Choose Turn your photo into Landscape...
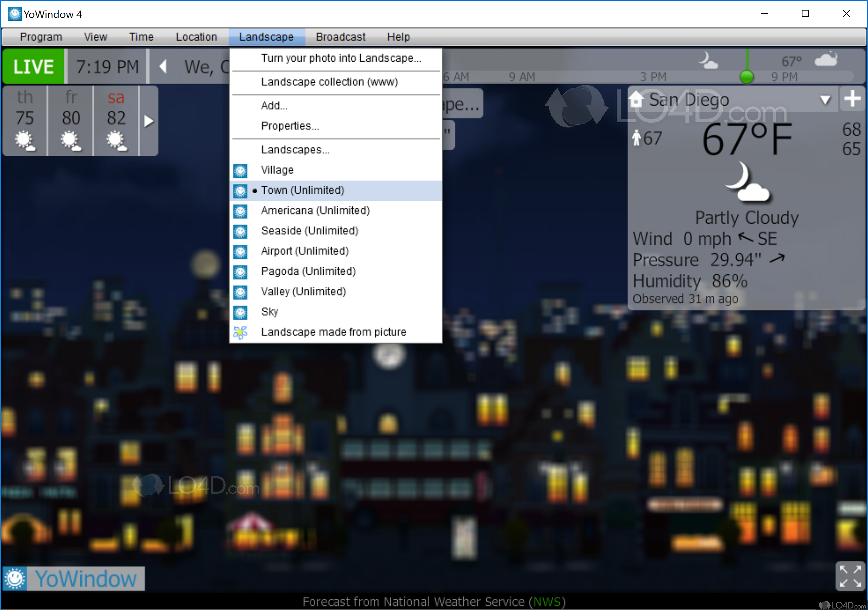Screen dimensions: 868x610 tap(336, 58)
